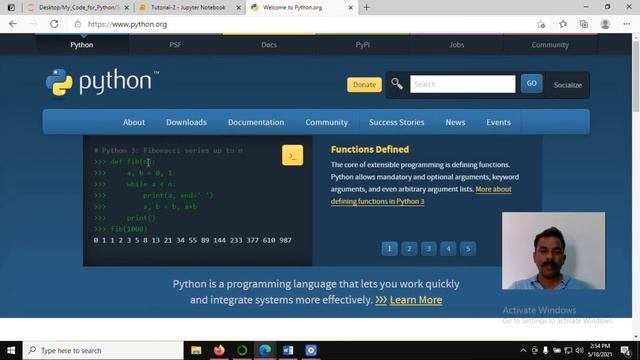
Task: Click the browser back arrow
Action: [13, 24]
